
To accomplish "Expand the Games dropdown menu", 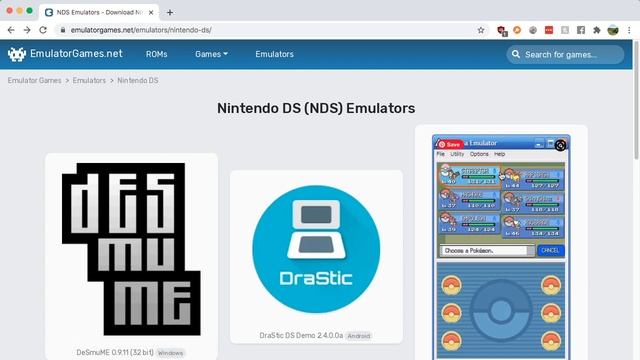I will [211, 54].
